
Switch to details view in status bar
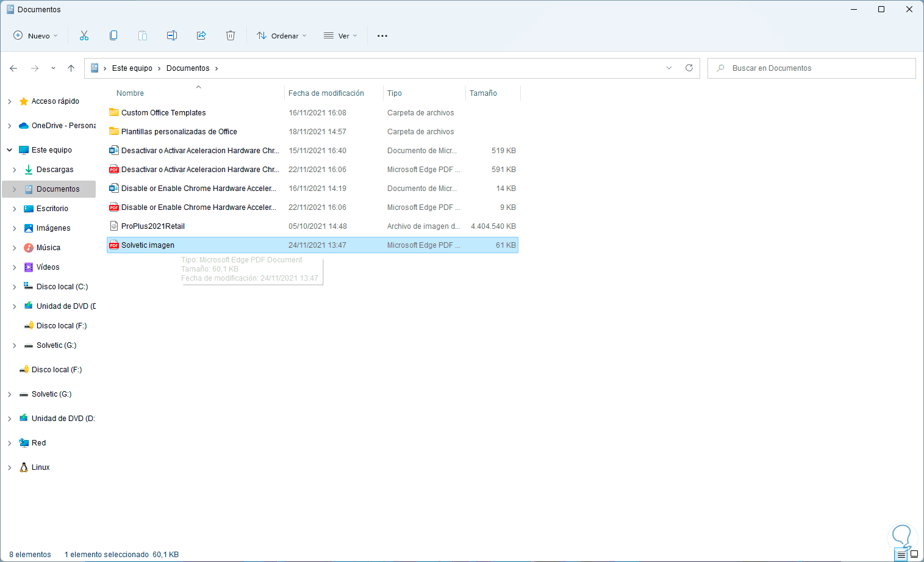[901, 555]
